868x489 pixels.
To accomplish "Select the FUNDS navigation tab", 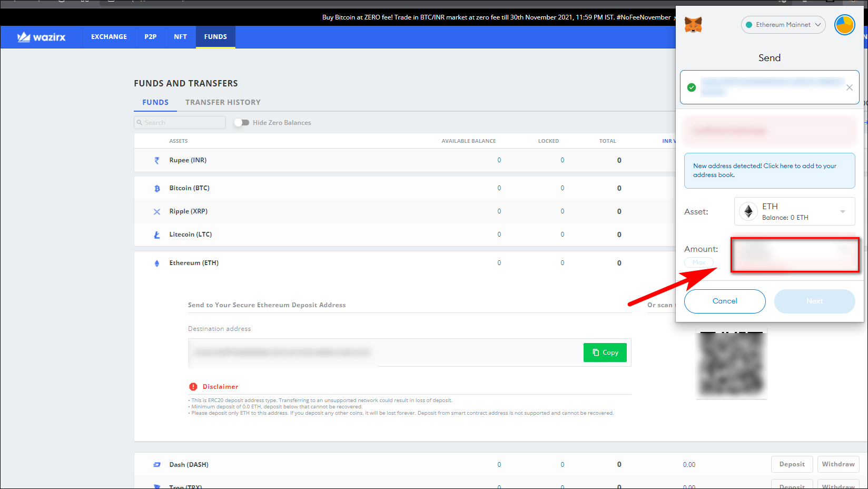I will [x=215, y=37].
